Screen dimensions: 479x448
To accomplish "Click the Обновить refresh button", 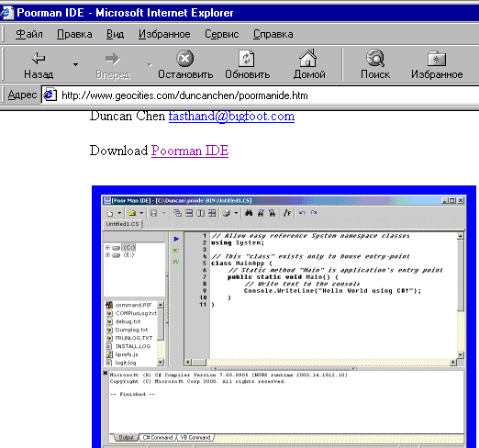I will [247, 65].
